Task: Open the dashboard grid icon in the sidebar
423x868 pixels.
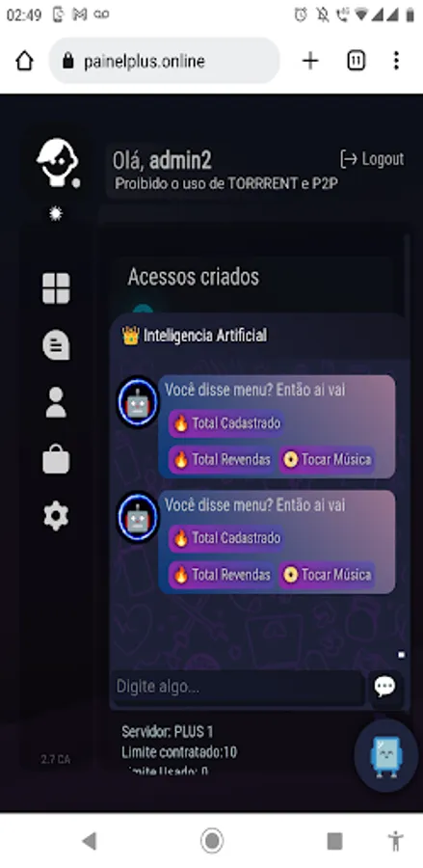Action: (56, 288)
